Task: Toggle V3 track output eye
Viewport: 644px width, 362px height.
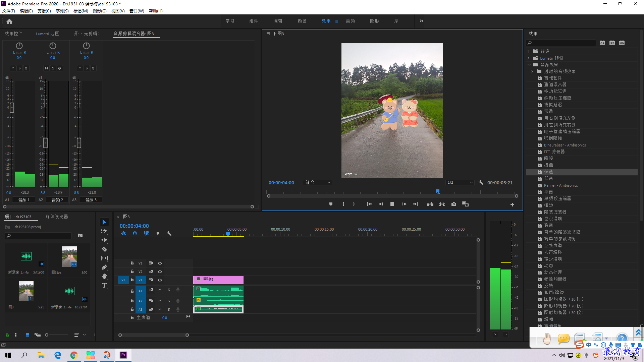Action: pos(160,263)
